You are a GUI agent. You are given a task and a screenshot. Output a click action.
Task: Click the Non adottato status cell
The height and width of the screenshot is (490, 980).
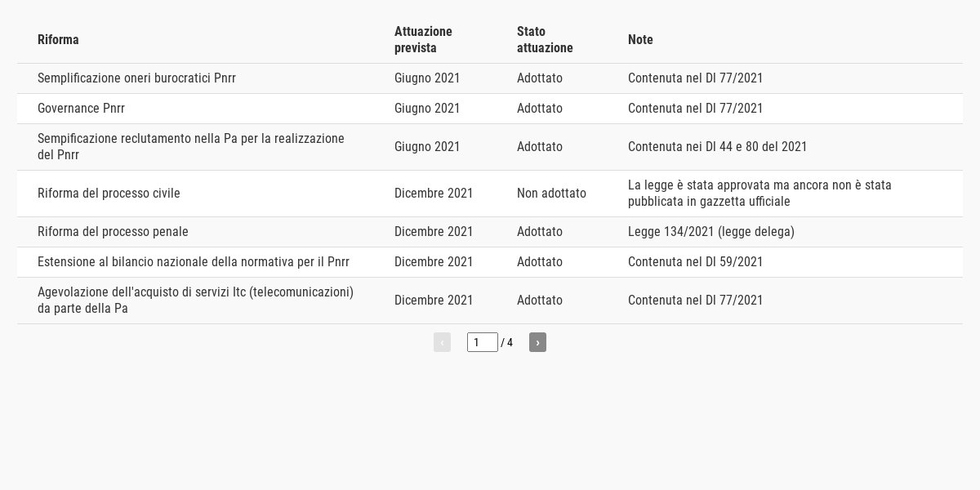click(x=551, y=194)
